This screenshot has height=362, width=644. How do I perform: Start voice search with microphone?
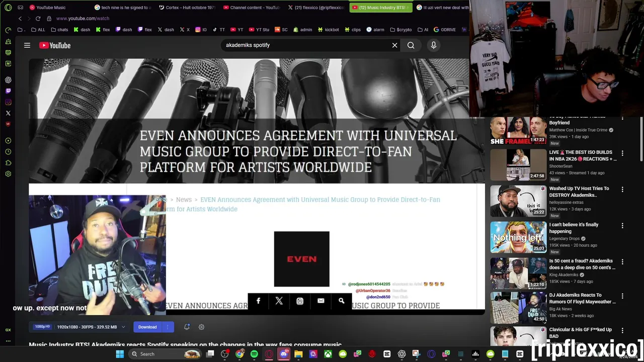(433, 45)
